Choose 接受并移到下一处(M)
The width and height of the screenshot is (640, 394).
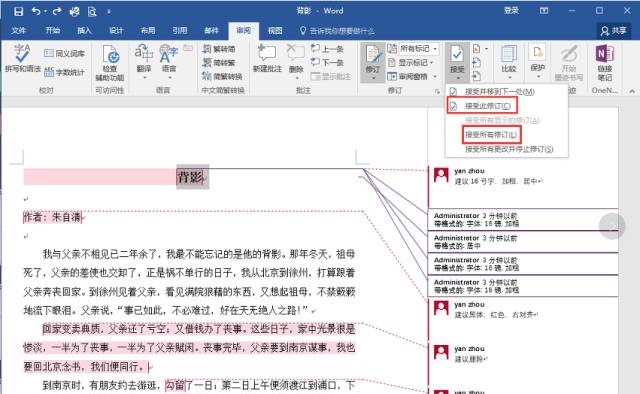click(x=507, y=92)
